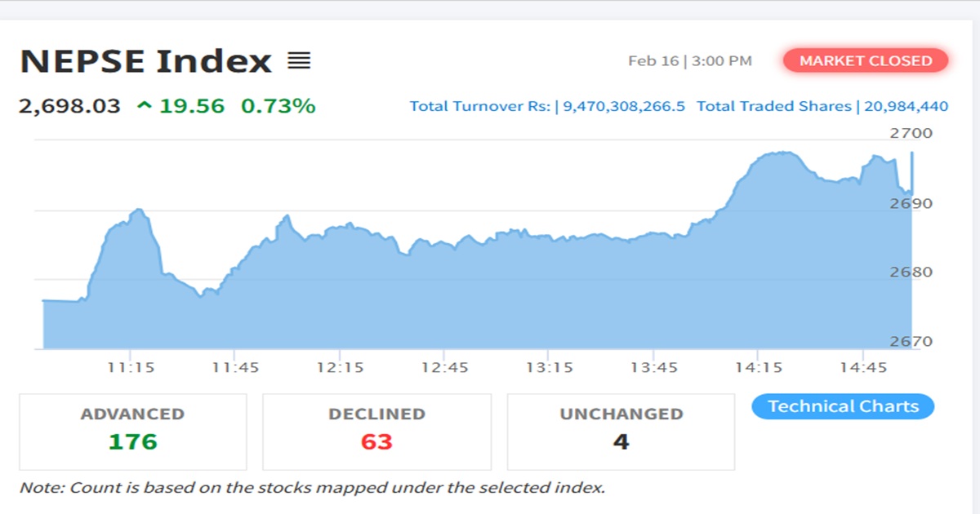This screenshot has width=980, height=514.
Task: Click the 12:15 time axis label
Action: click(x=341, y=368)
